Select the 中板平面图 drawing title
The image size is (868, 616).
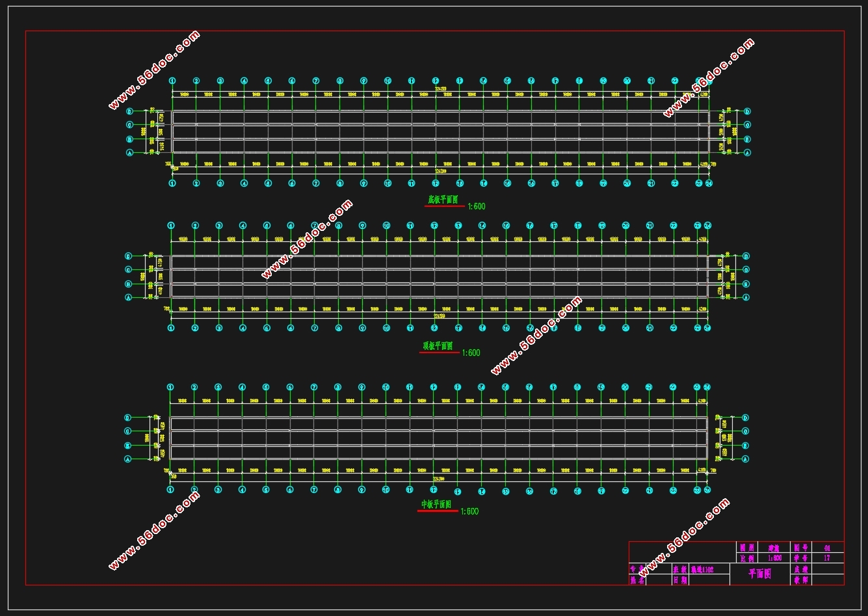click(x=437, y=505)
